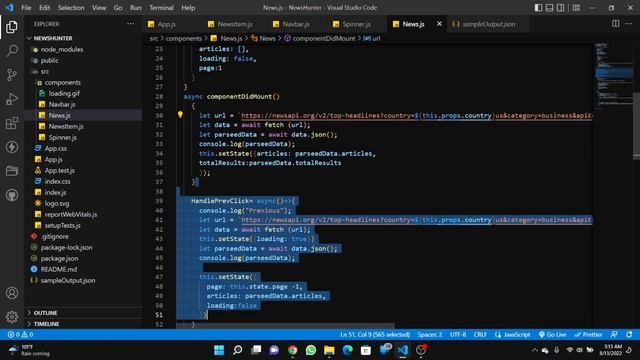Click the horizontal editor scrollbar

[x=285, y=326]
